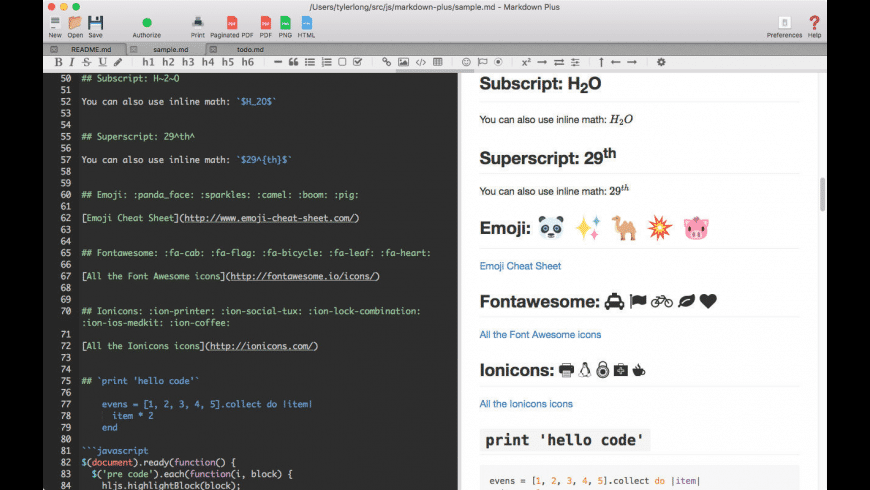The width and height of the screenshot is (870, 490).
Task: Insert a numbered list
Action: (x=326, y=62)
